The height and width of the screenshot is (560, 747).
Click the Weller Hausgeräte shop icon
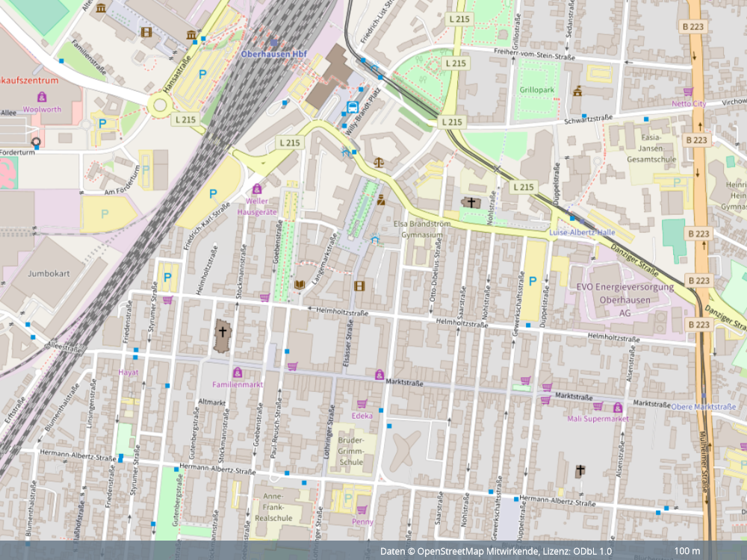click(x=258, y=189)
